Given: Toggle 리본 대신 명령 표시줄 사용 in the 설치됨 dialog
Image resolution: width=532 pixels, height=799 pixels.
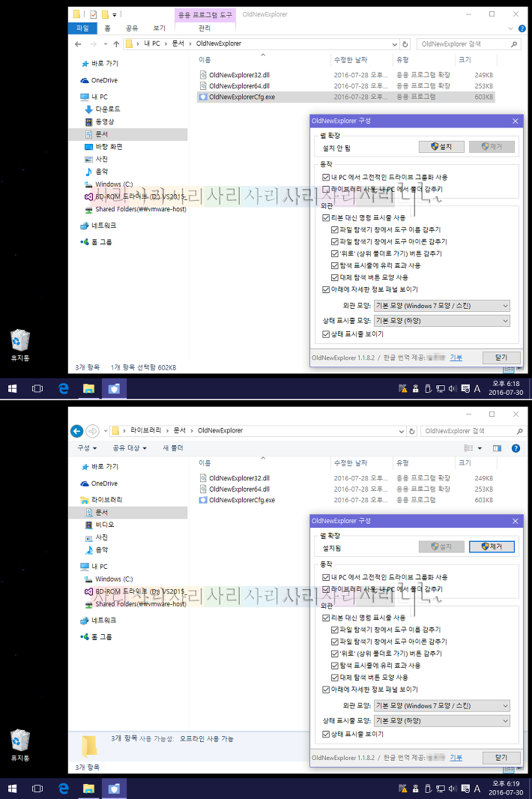Looking at the screenshot, I should [x=326, y=618].
